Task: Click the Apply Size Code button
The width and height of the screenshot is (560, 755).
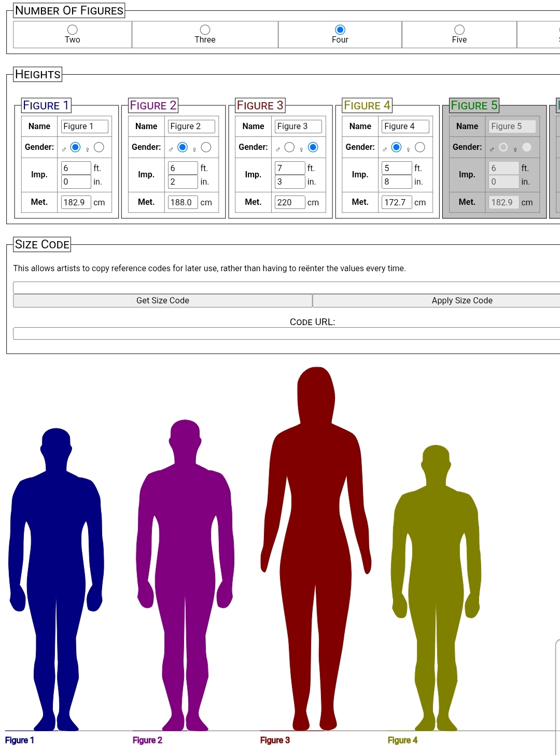Action: [x=437, y=301]
